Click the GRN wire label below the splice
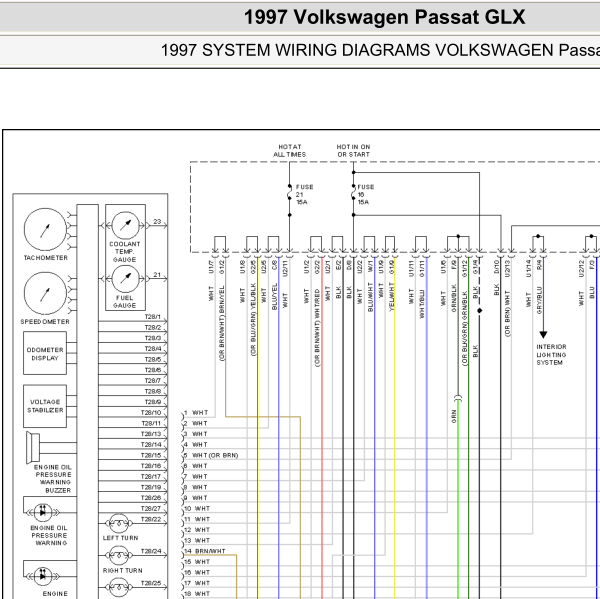The width and height of the screenshot is (600, 599). [454, 416]
